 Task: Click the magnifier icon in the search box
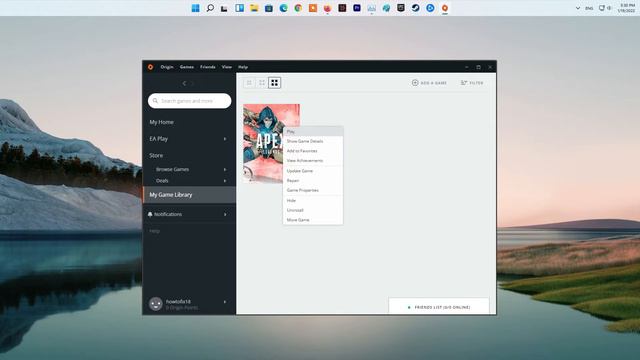click(x=155, y=100)
